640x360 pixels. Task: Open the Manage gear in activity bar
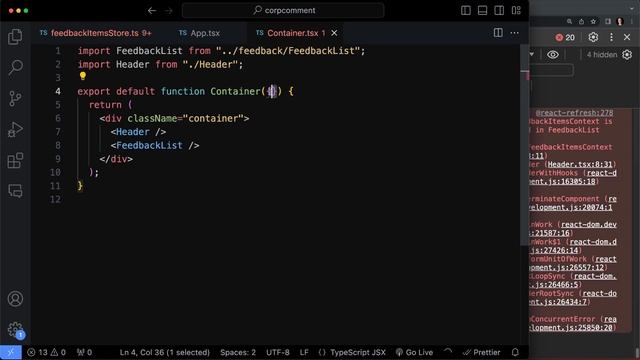[x=15, y=329]
